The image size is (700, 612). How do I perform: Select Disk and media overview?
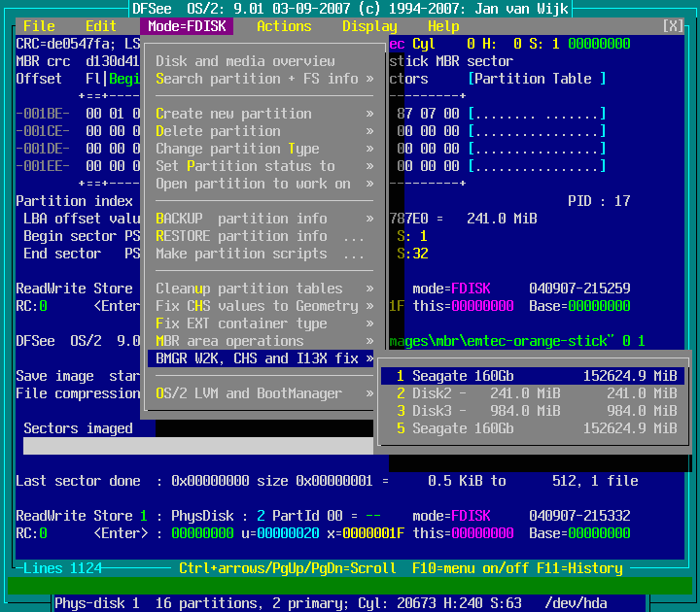pos(245,61)
